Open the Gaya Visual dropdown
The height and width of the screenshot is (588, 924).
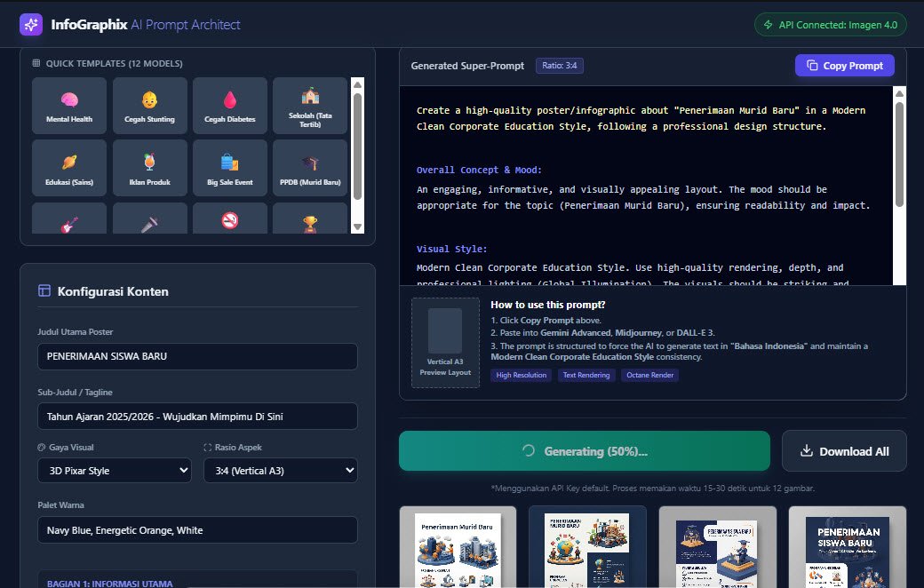pyautogui.click(x=115, y=471)
